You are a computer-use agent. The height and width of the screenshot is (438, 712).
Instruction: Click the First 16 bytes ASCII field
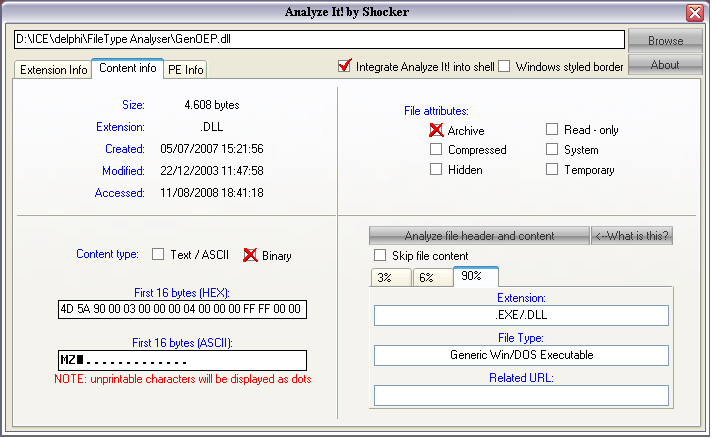point(182,361)
